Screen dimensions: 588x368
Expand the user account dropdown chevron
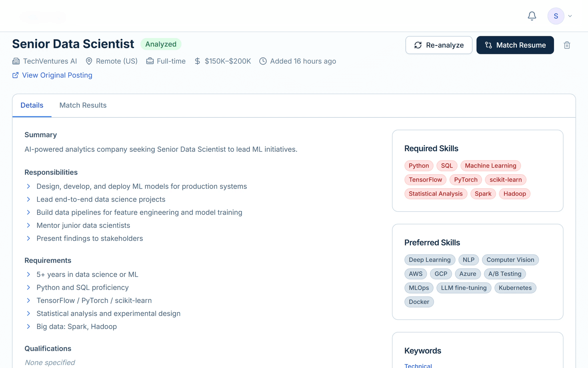[570, 16]
